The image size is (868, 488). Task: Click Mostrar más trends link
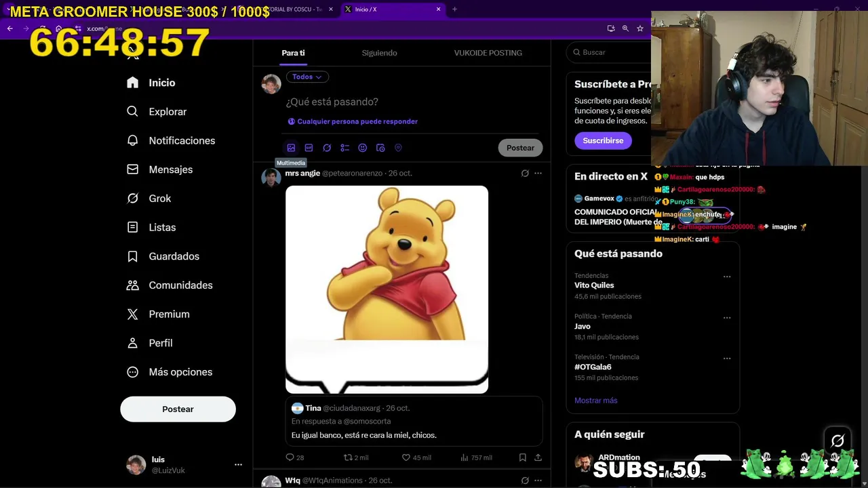coord(596,401)
